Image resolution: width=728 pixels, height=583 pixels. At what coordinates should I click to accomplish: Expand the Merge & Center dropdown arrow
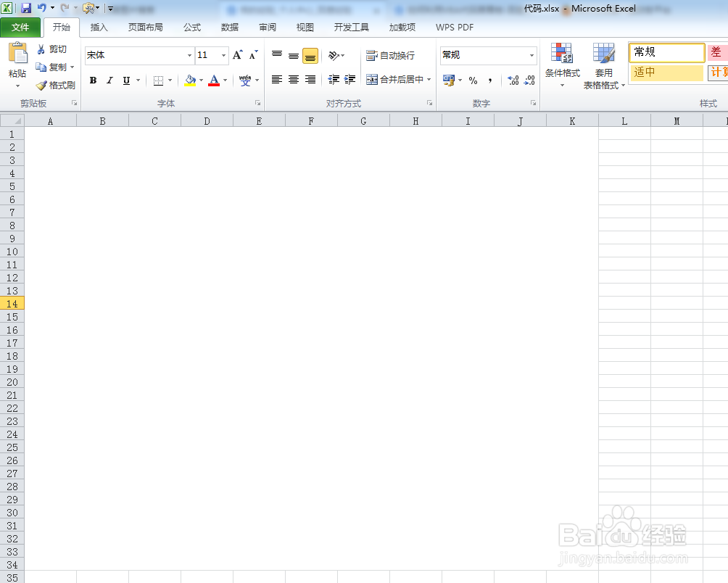(x=429, y=79)
